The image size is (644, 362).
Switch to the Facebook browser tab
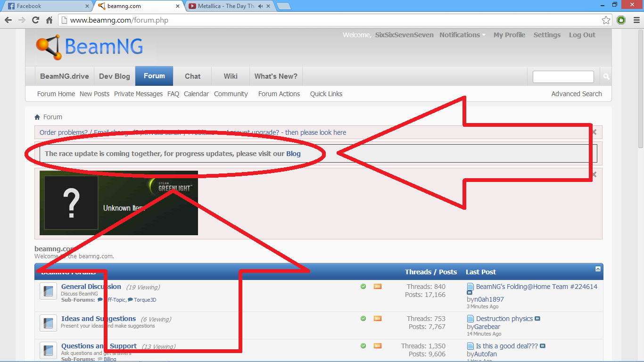coord(47,6)
